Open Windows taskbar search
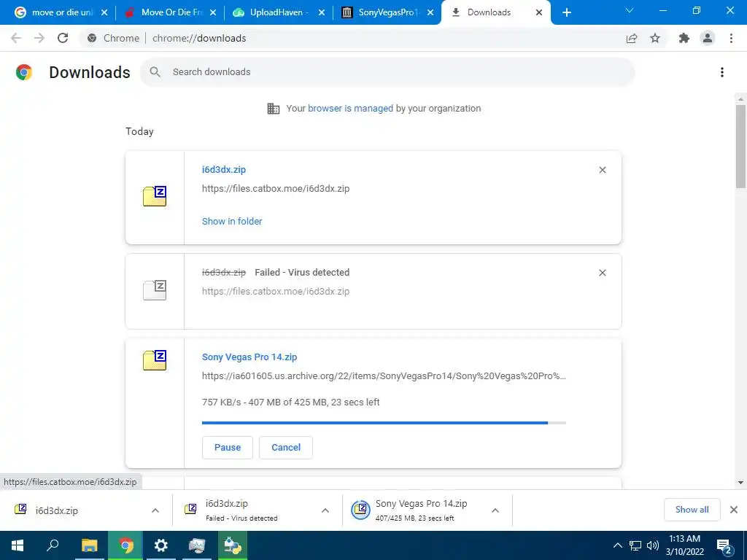Viewport: 747px width, 560px height. (53, 545)
